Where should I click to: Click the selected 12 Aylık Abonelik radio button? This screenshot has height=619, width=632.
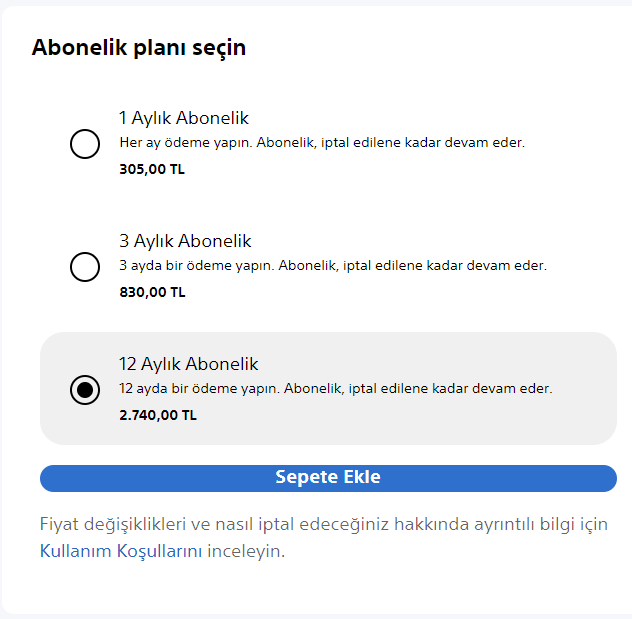pos(85,390)
